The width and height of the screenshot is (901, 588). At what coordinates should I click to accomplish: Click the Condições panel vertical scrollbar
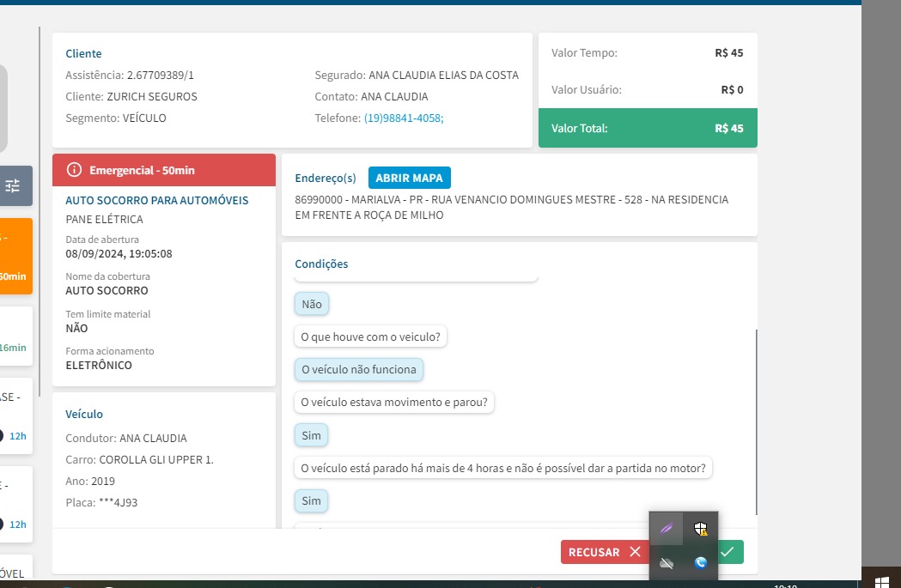(x=756, y=421)
